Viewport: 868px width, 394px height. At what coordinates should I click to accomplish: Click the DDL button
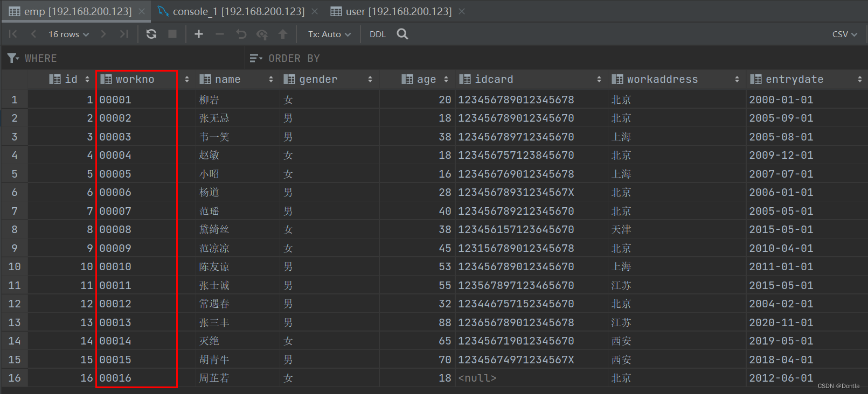point(378,34)
